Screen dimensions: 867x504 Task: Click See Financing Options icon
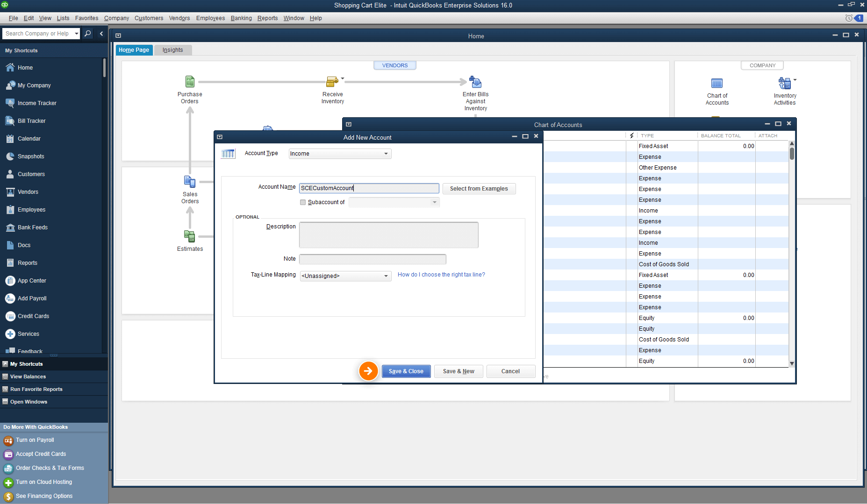tap(8, 497)
